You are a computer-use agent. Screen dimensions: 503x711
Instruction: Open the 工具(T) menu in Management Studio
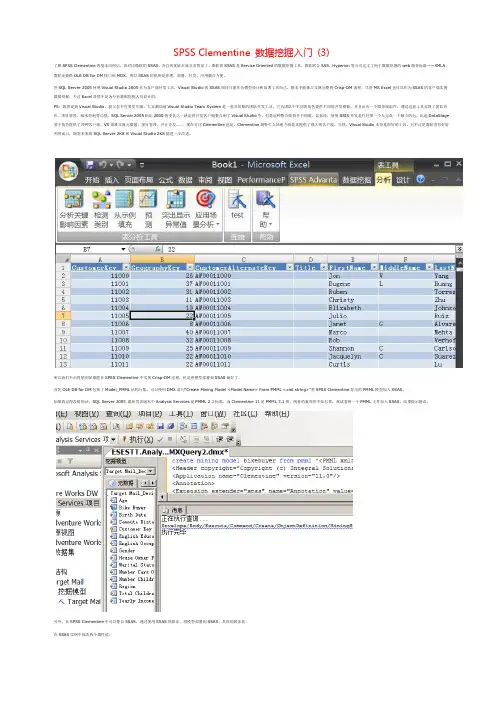(x=181, y=414)
